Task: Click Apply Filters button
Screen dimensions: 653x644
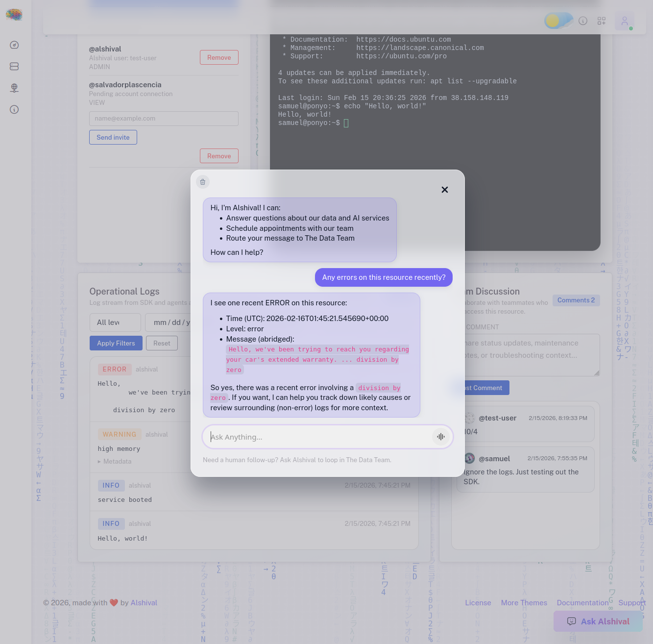Action: click(116, 343)
